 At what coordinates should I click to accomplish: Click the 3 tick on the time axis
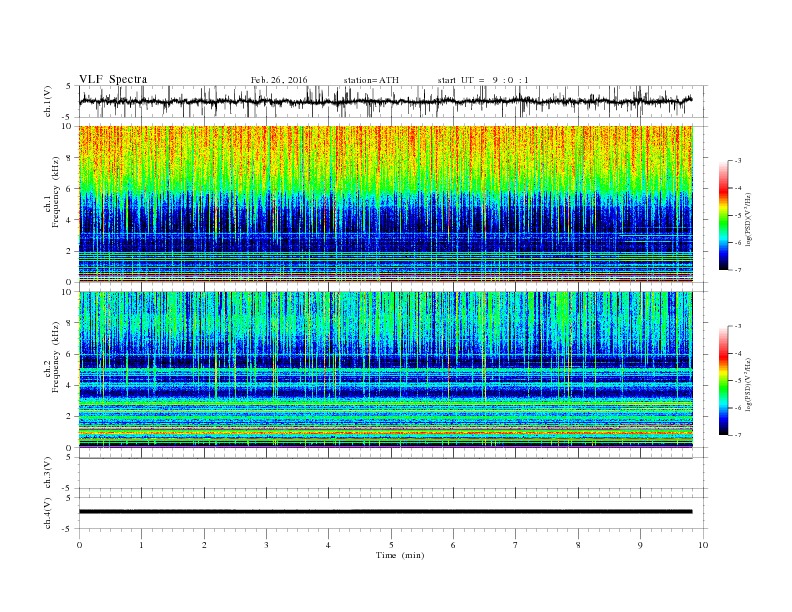tap(266, 545)
